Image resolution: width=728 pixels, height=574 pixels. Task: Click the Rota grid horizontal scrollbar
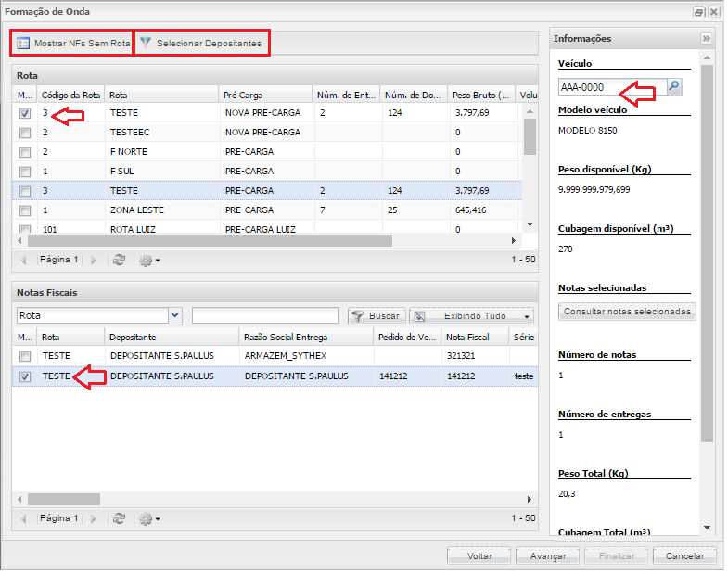(x=210, y=240)
